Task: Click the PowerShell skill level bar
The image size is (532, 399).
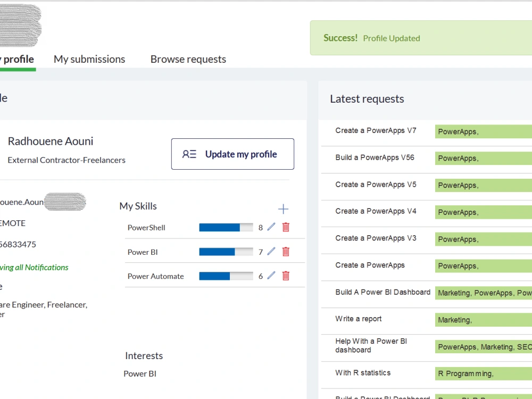Action: pos(226,227)
